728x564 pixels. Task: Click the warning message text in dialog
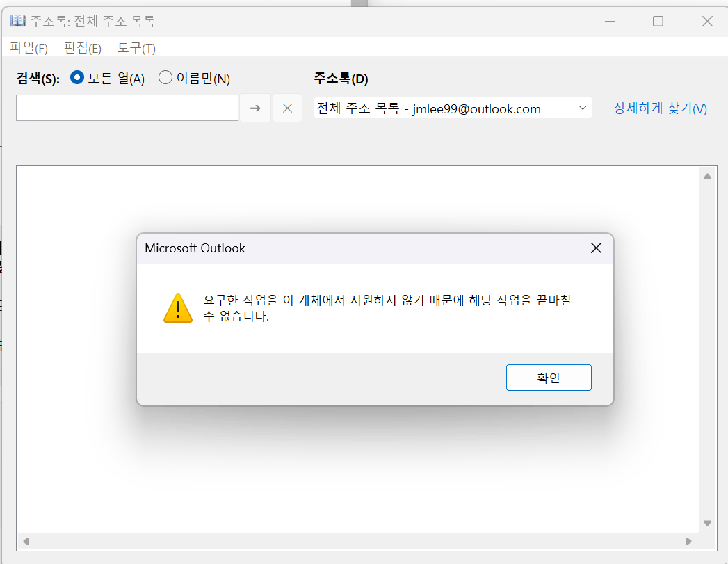click(387, 308)
